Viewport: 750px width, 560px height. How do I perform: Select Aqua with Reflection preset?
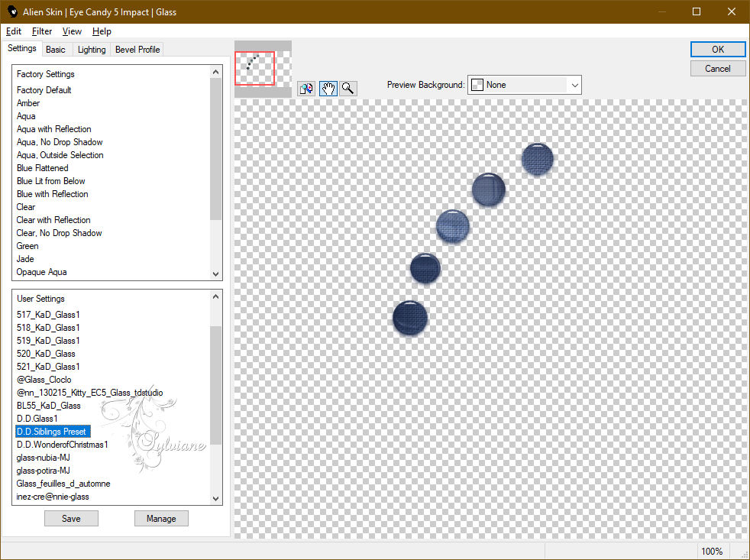(53, 129)
